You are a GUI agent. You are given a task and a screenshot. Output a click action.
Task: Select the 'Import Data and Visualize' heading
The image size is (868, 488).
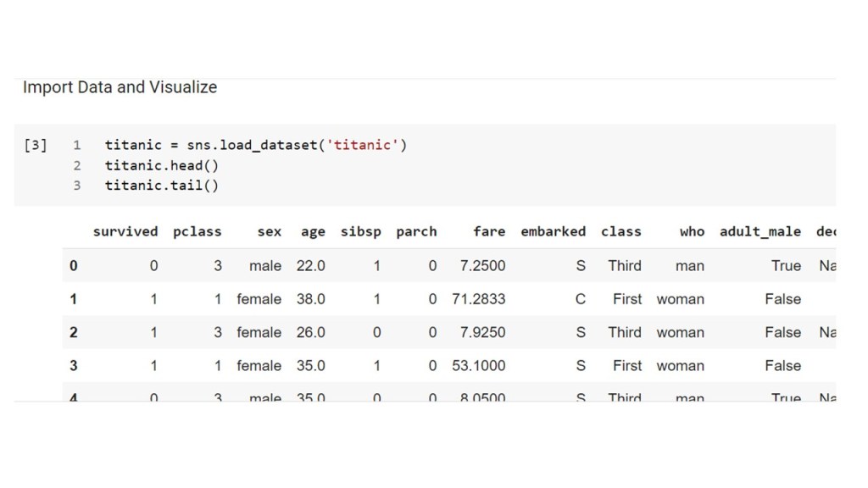(120, 87)
